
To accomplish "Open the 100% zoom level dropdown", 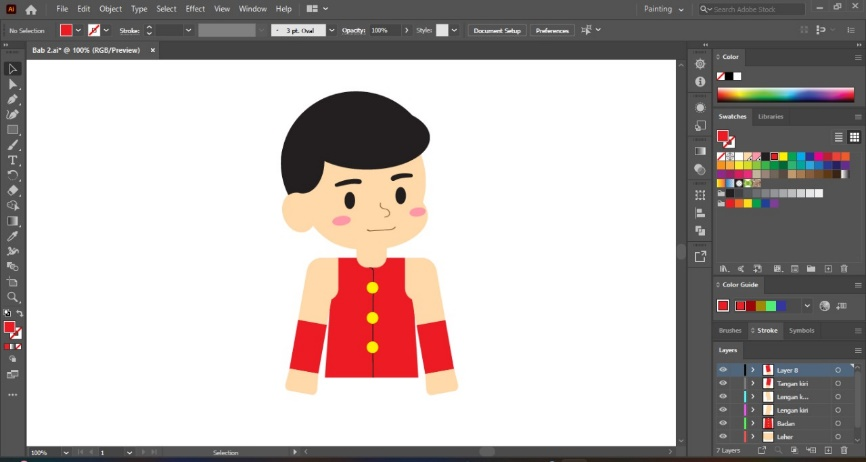I will click(66, 453).
